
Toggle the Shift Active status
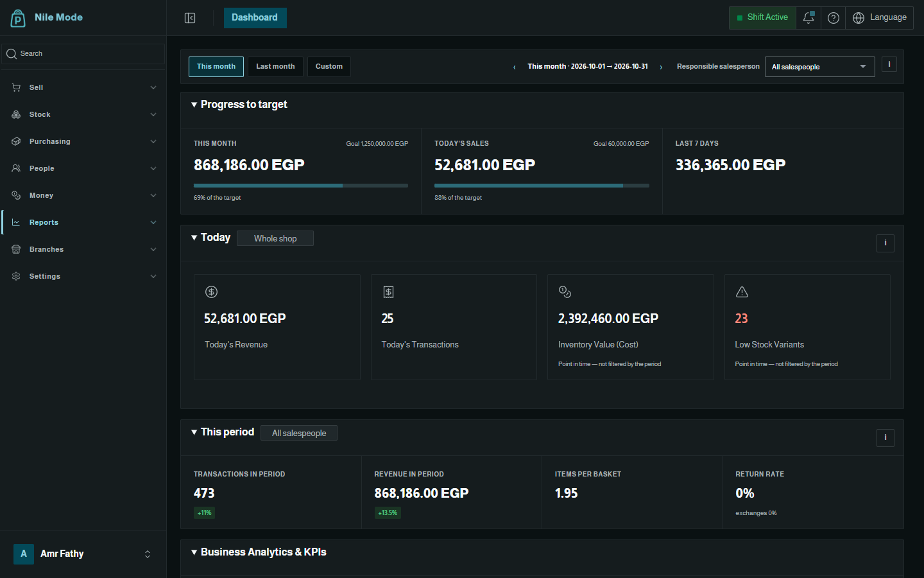coord(762,18)
